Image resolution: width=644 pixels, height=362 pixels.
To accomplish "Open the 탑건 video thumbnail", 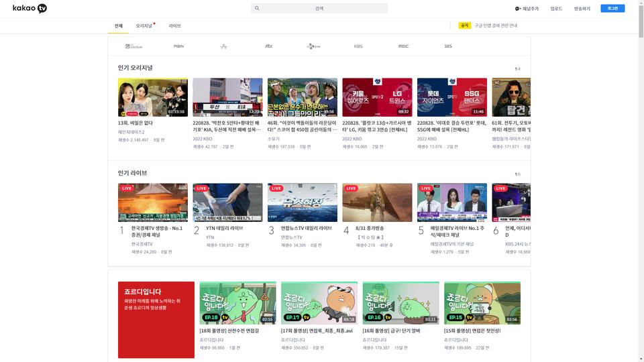I will (511, 97).
